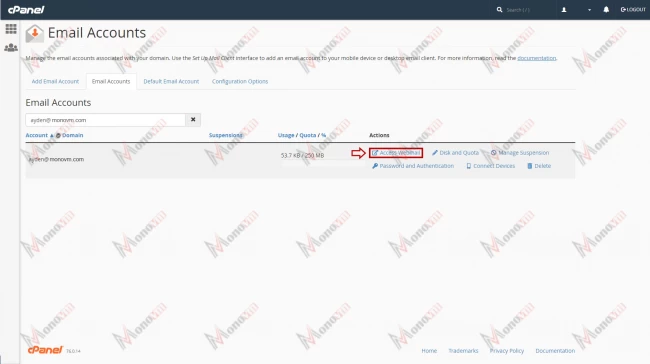The image size is (650, 364).
Task: Click the cPanel logo in header
Action: tap(26, 10)
